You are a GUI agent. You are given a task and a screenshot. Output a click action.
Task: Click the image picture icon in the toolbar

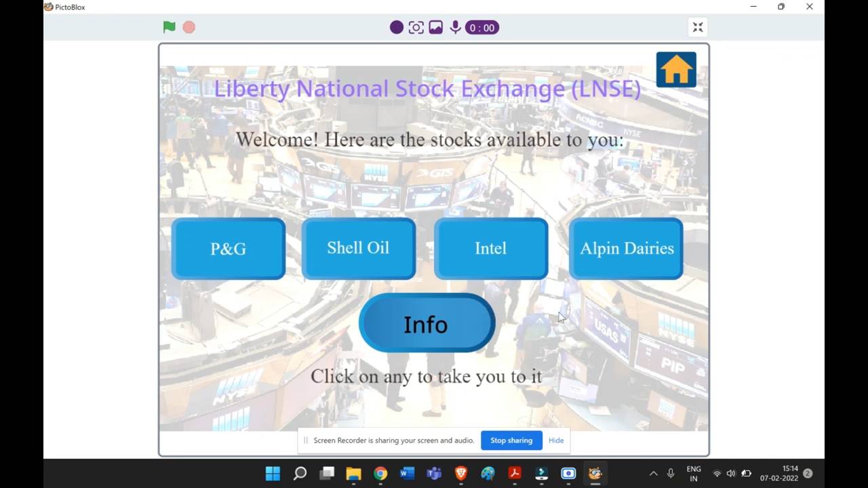pos(436,28)
